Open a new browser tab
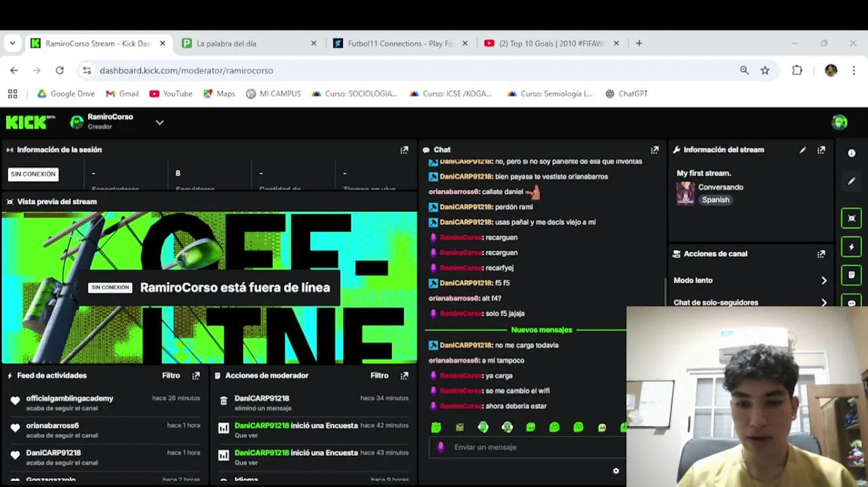 pos(639,43)
